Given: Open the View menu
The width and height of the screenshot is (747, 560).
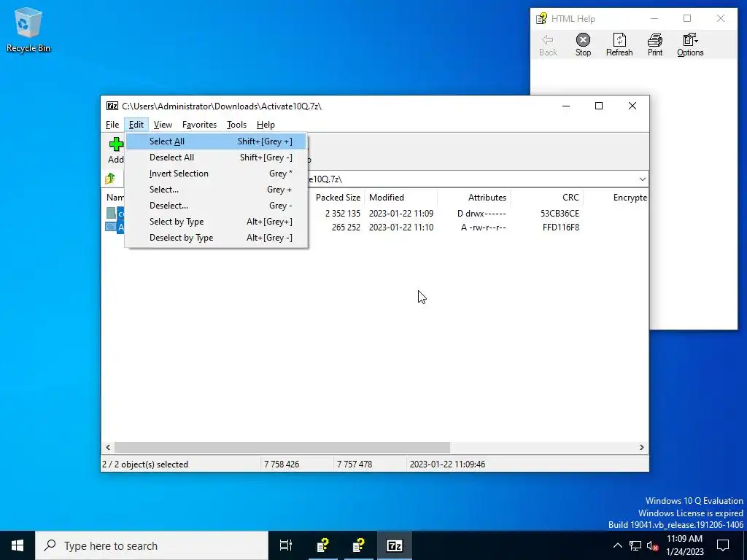Looking at the screenshot, I should 163,125.
